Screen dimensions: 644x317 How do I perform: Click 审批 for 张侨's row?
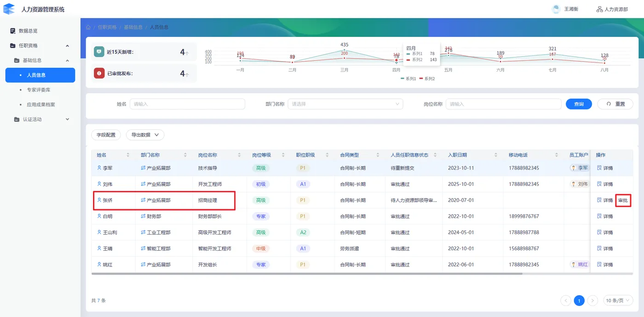[x=623, y=200]
